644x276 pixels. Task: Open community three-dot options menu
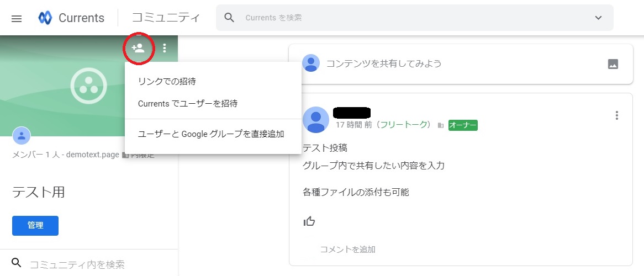165,48
